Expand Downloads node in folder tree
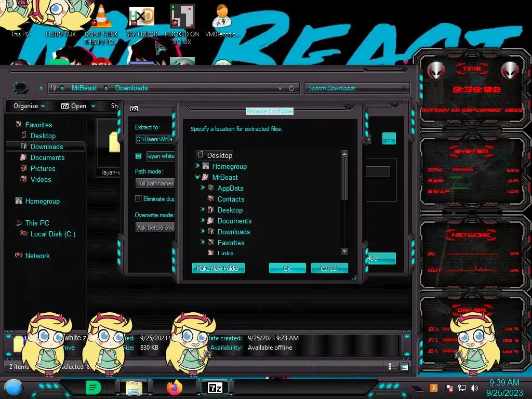This screenshot has height=399, width=532. click(x=202, y=231)
